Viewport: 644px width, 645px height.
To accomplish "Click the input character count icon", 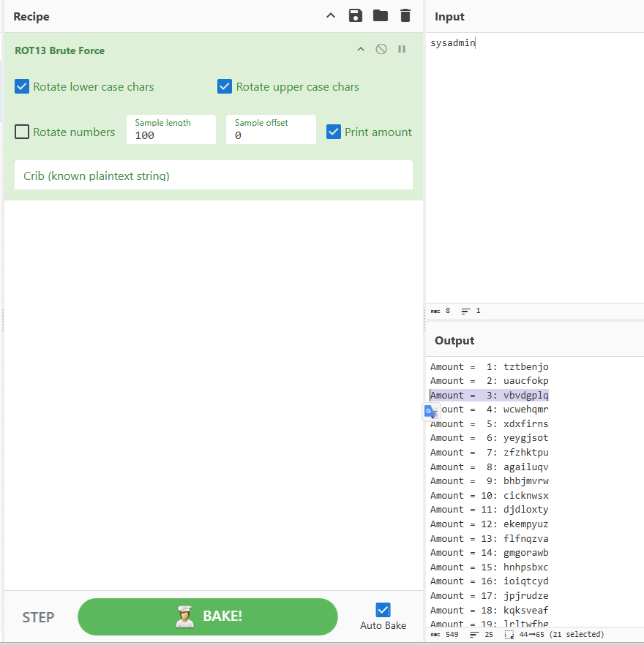I will [435, 311].
